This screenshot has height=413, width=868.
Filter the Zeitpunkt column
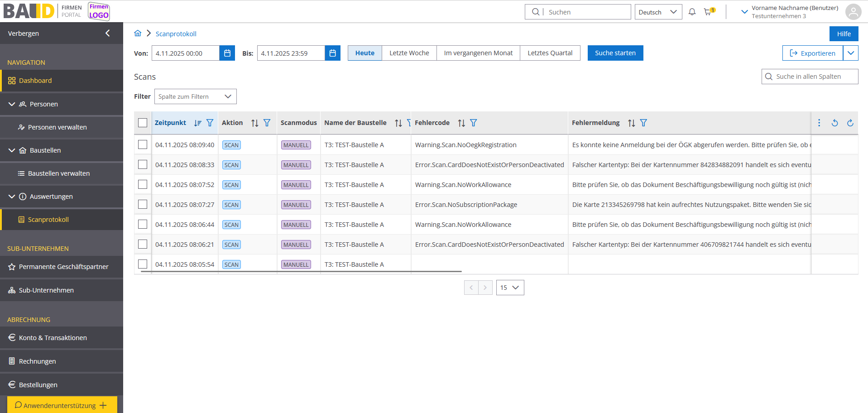coord(210,123)
